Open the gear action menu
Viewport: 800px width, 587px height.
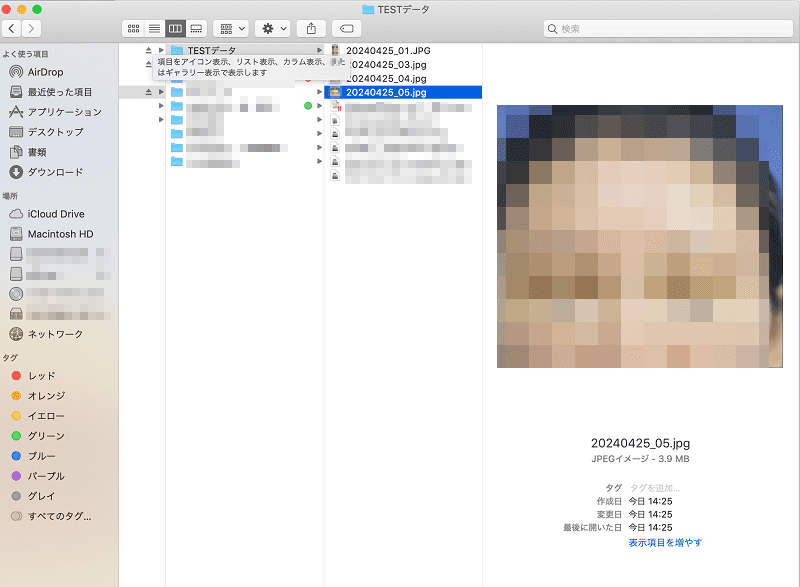pos(273,29)
